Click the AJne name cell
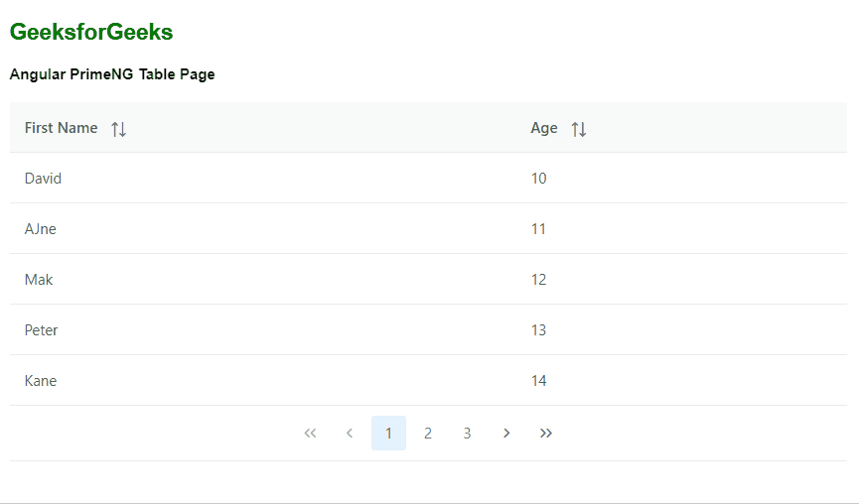The height and width of the screenshot is (504, 859). click(41, 229)
